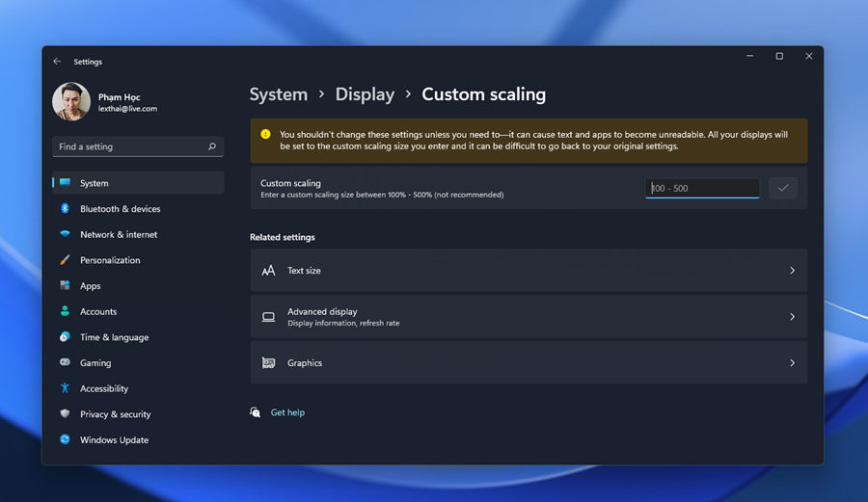
Task: Click the Personalization paintbrush icon
Action: click(65, 260)
